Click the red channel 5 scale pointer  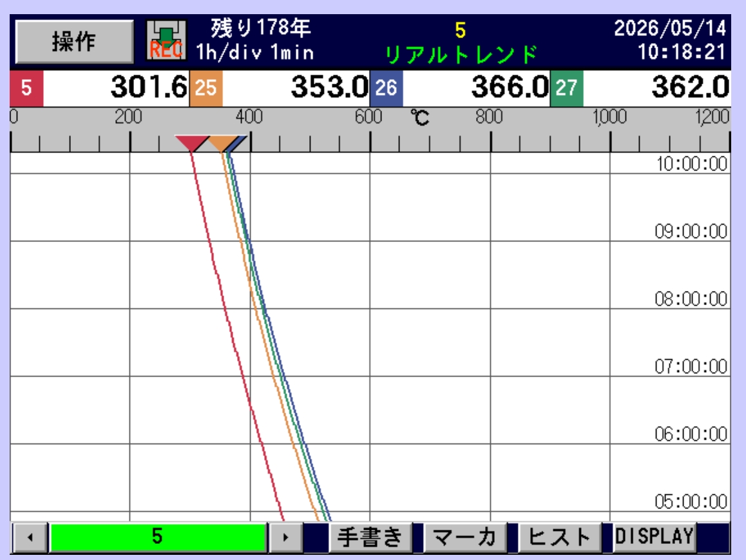coord(191,143)
